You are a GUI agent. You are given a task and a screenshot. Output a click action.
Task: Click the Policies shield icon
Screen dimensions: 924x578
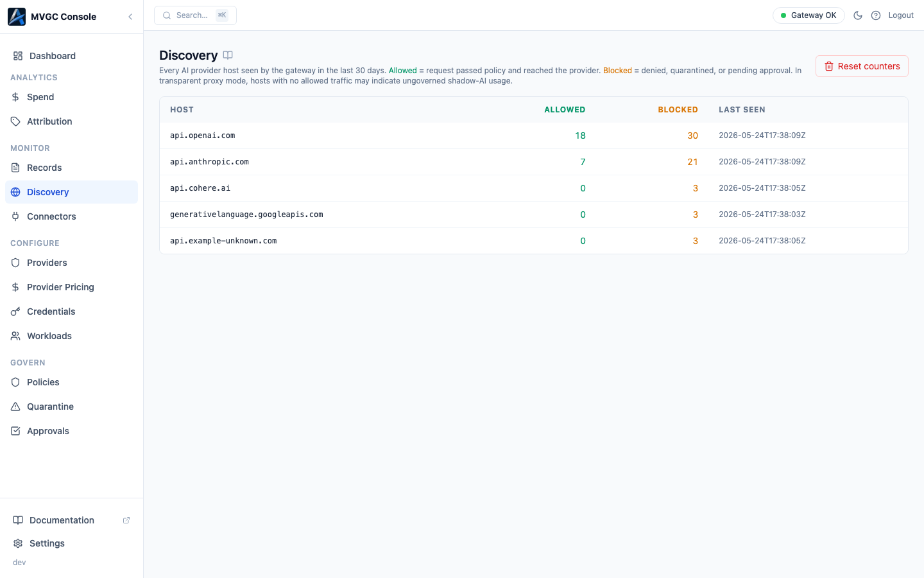click(x=15, y=382)
